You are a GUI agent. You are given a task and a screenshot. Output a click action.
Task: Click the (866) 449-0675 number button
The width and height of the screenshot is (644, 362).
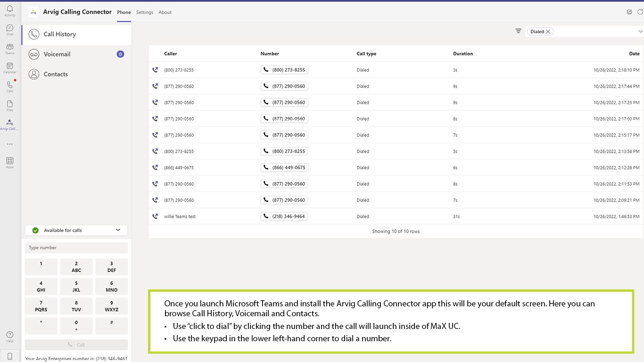(x=284, y=167)
